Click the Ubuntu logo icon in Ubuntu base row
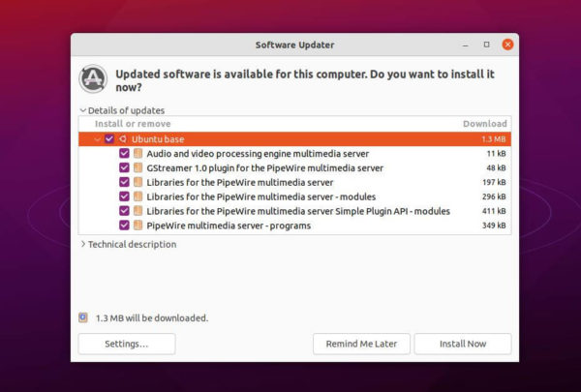The image size is (581, 392). [123, 139]
